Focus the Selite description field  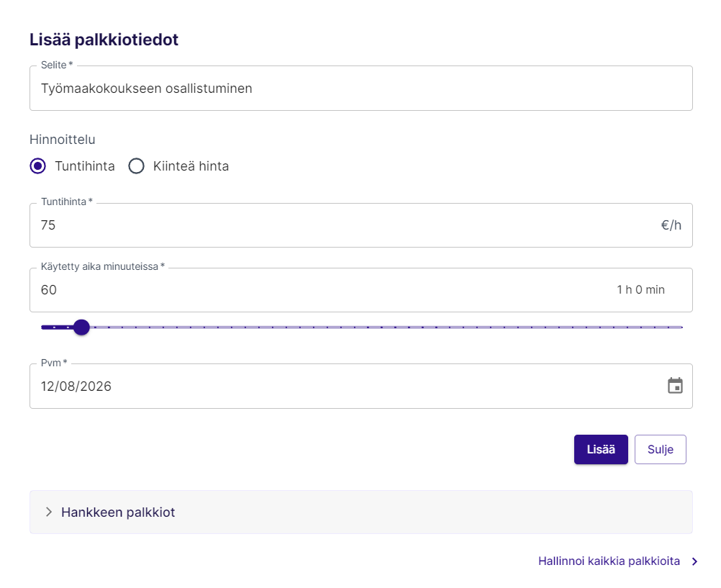point(360,89)
